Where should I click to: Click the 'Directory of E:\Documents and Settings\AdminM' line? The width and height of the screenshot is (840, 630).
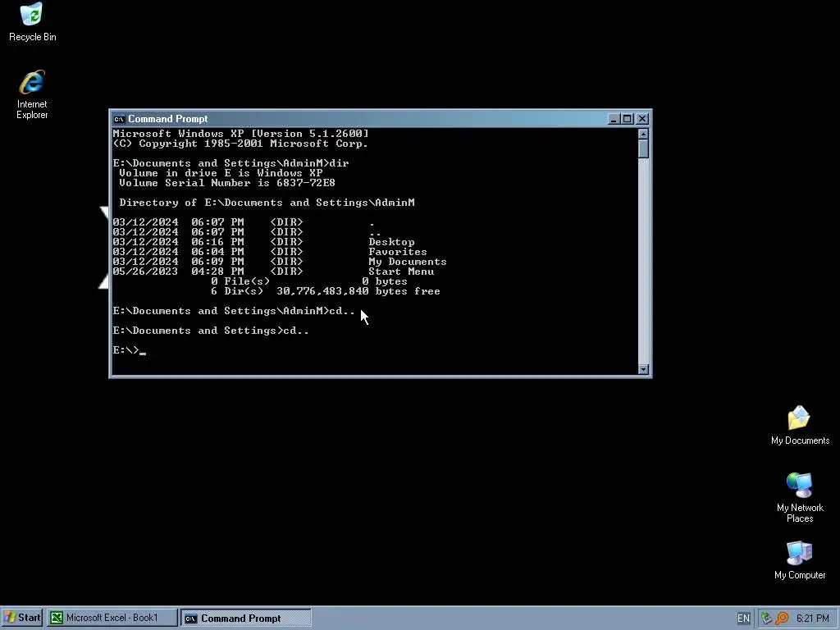pyautogui.click(x=267, y=203)
